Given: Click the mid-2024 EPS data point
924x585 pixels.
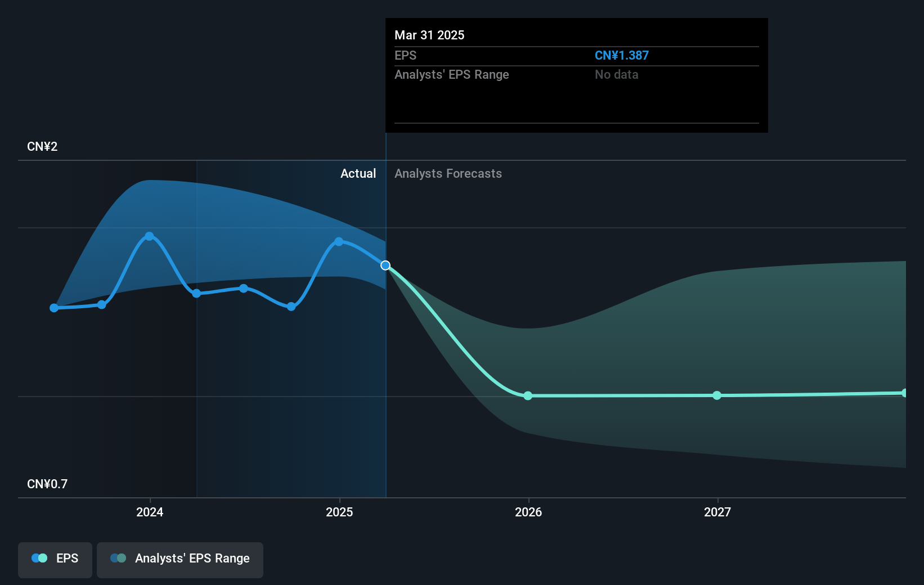Looking at the screenshot, I should coord(244,289).
